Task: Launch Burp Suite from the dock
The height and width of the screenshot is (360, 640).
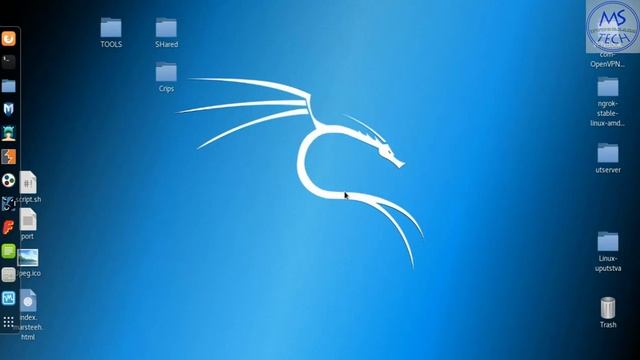Action: point(9,156)
